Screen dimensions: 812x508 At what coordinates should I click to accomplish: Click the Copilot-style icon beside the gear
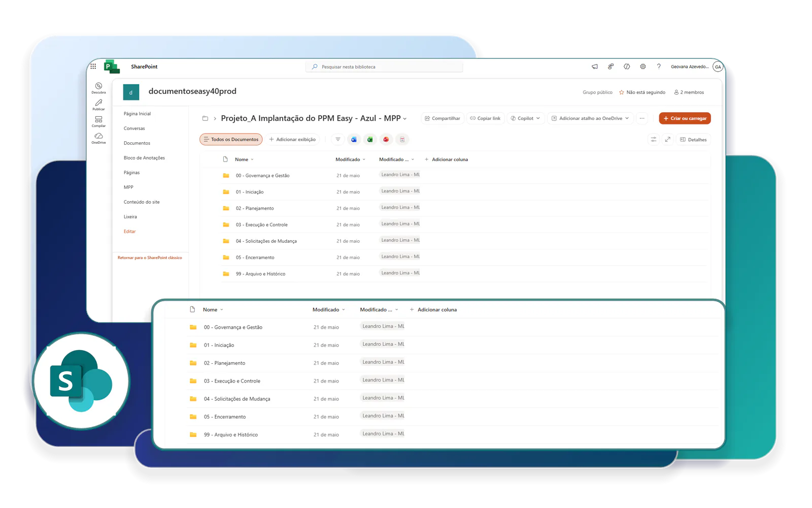[627, 67]
